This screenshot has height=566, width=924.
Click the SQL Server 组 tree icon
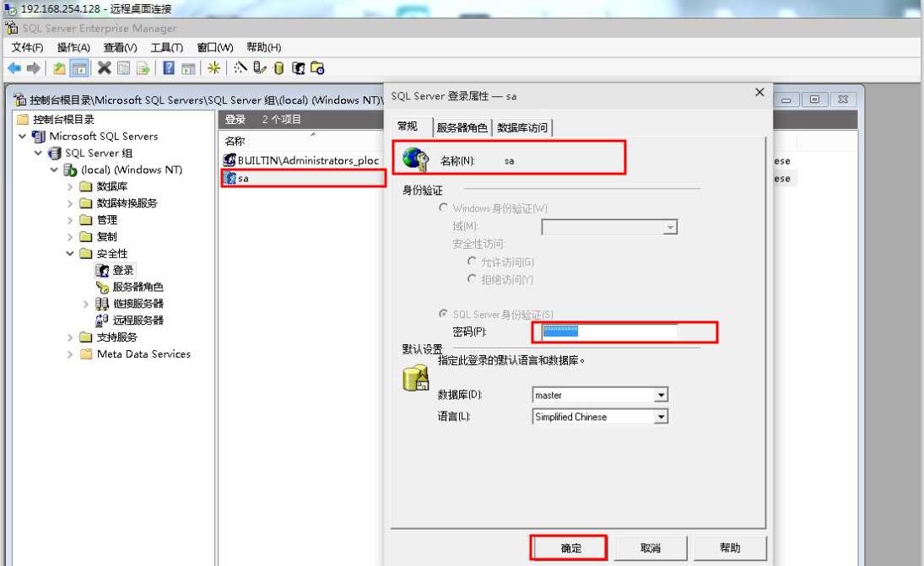click(x=54, y=154)
